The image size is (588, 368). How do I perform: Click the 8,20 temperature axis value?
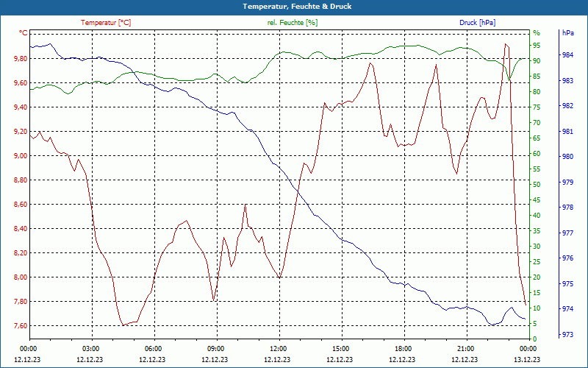(x=21, y=253)
